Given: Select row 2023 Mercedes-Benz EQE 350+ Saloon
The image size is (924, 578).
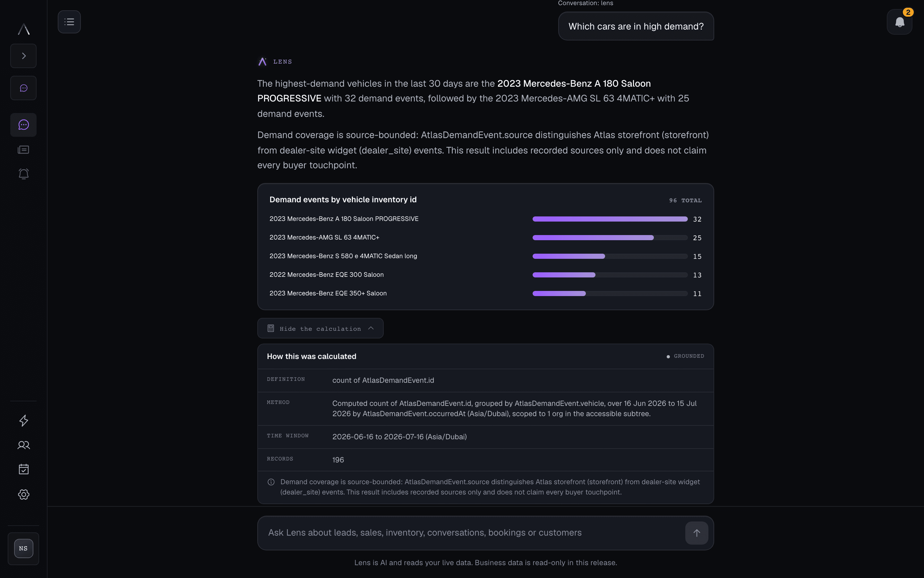Looking at the screenshot, I should (x=485, y=293).
